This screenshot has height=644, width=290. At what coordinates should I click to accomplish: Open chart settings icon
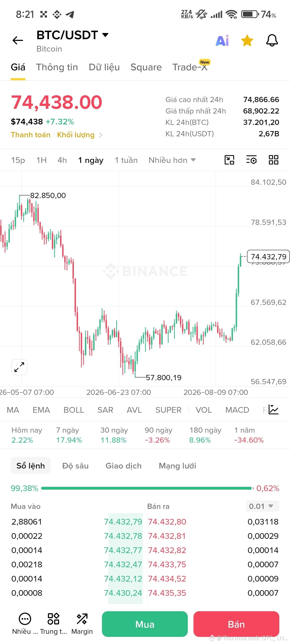(x=251, y=160)
